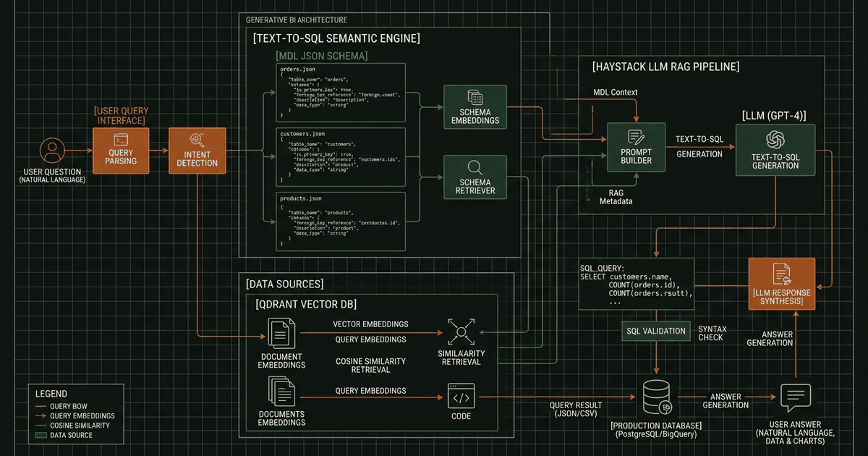868x456 pixels.
Task: Click the 'LEGEND' heading
Action: click(x=51, y=394)
